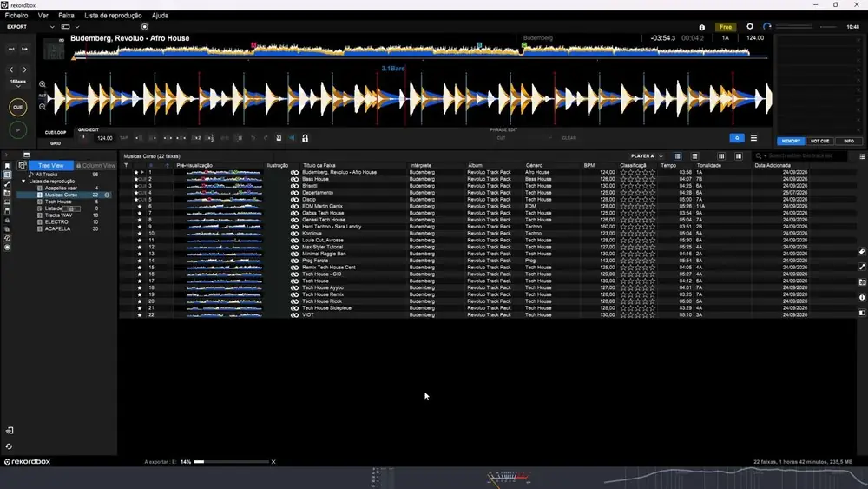Viewport: 868px width, 489px height.
Task: Open the Ajuda menu
Action: pyautogui.click(x=160, y=16)
